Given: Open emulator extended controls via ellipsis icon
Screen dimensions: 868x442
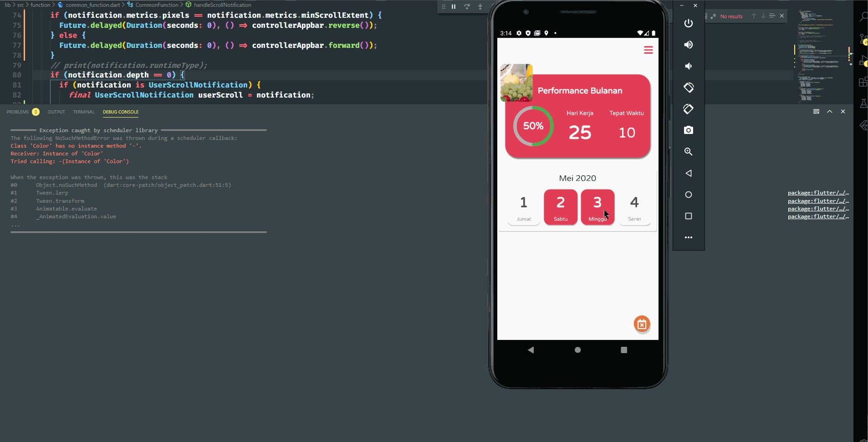Looking at the screenshot, I should [x=688, y=237].
